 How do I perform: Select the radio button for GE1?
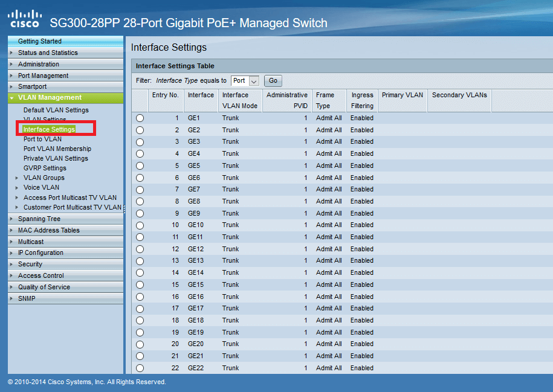[140, 118]
